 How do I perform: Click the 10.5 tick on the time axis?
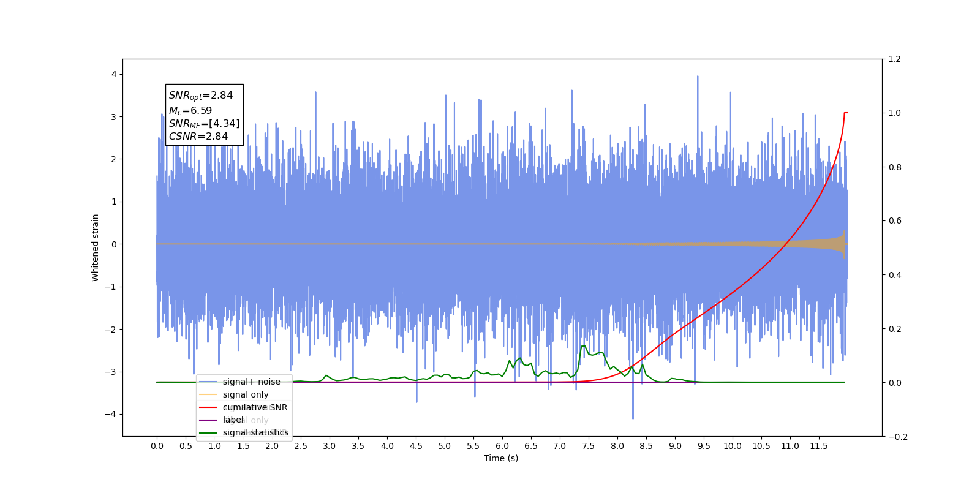click(761, 446)
